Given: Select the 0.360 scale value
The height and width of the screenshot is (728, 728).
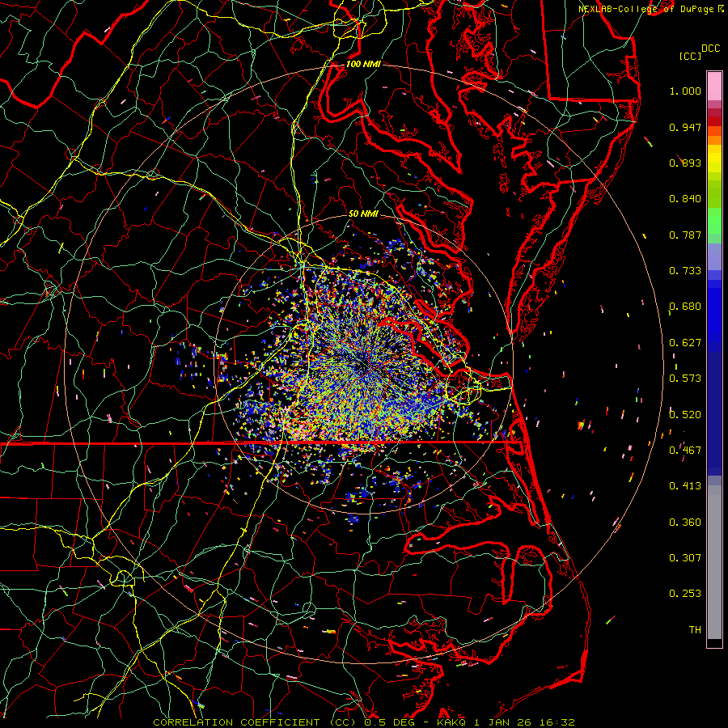Looking at the screenshot, I should (x=685, y=522).
